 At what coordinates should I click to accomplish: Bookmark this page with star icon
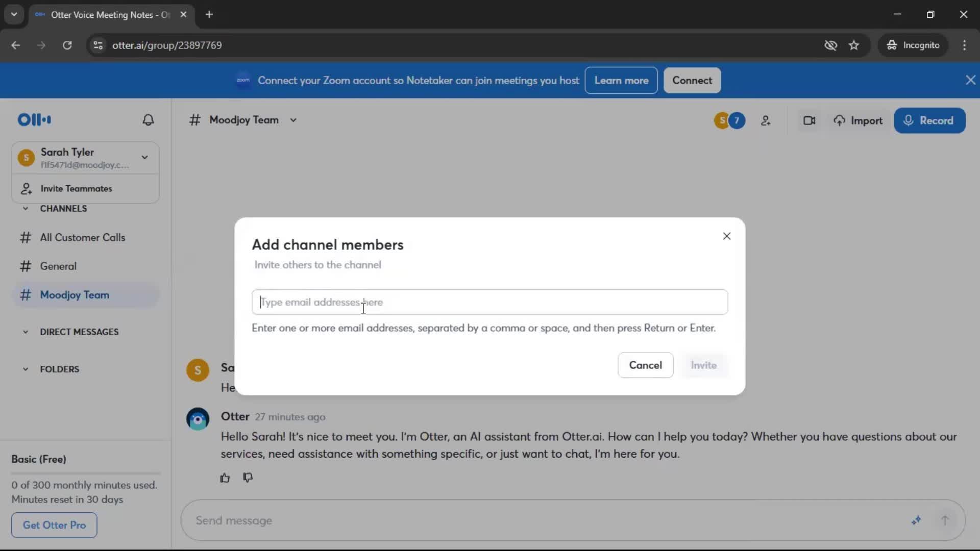coord(853,45)
